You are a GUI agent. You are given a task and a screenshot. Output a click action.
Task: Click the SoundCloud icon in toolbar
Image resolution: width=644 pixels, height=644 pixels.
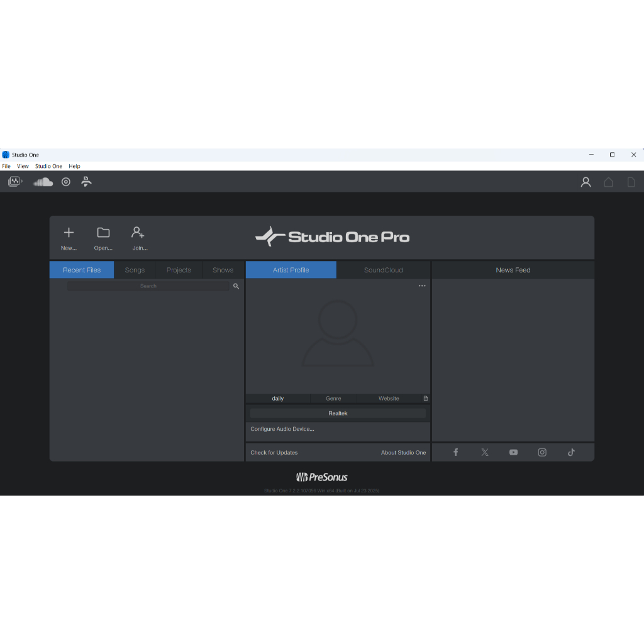pyautogui.click(x=43, y=182)
